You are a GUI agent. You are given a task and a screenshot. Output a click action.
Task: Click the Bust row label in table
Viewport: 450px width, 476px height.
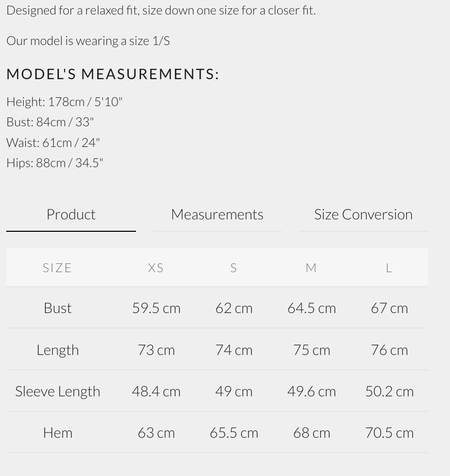pyautogui.click(x=57, y=308)
